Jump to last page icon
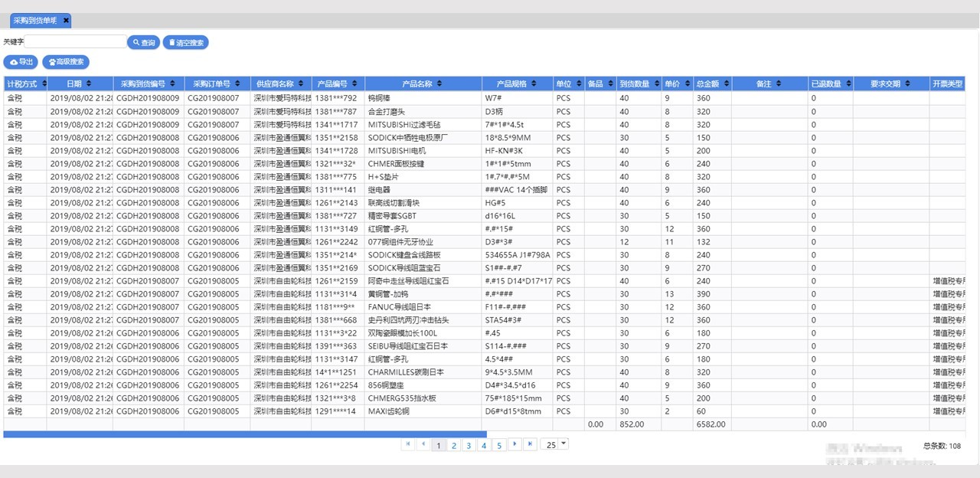This screenshot has width=980, height=478. coord(529,444)
